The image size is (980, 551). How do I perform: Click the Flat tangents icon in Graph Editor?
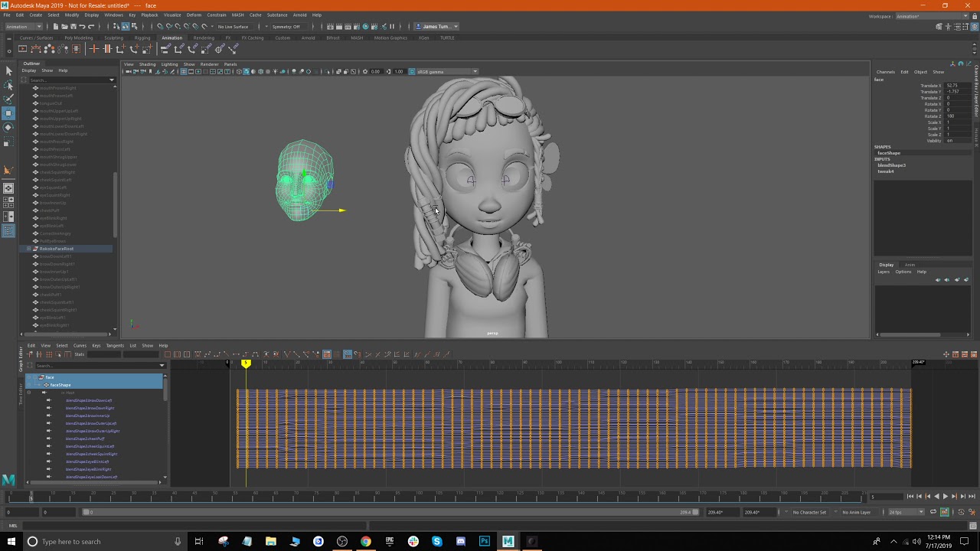(x=236, y=354)
